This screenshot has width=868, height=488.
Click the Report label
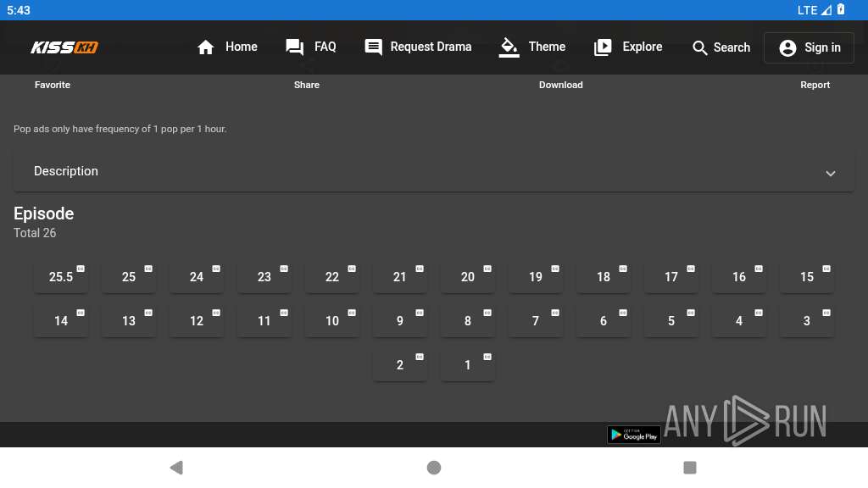[815, 85]
